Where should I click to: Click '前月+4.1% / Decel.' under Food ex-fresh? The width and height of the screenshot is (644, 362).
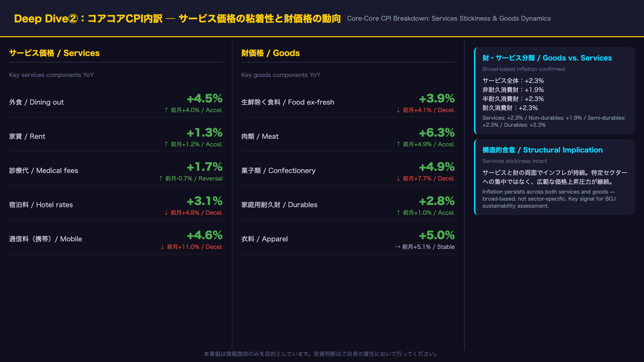(426, 110)
